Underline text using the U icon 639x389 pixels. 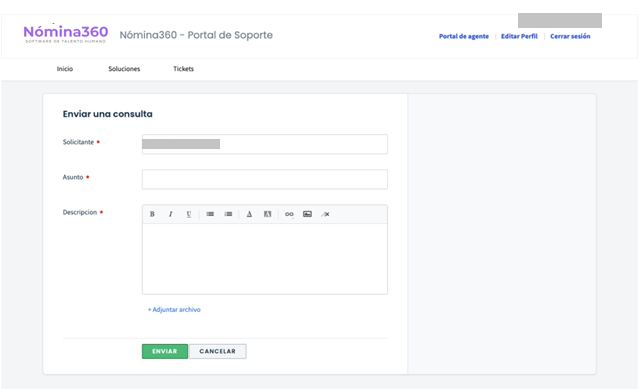click(189, 214)
